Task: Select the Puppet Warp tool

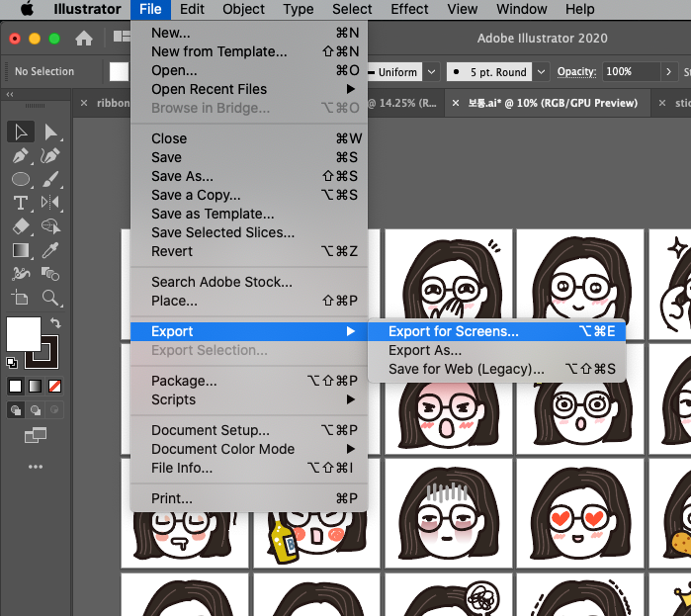Action: tap(21, 274)
